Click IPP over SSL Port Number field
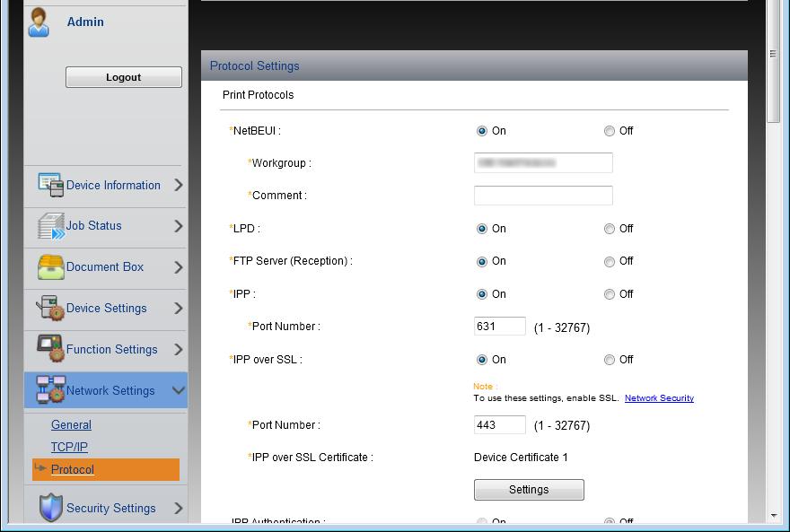Viewport: 790px width, 532px height. point(500,425)
